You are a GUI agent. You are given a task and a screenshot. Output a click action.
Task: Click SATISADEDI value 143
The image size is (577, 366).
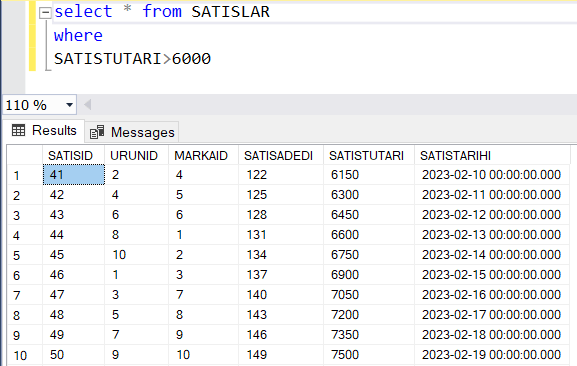[281, 315]
